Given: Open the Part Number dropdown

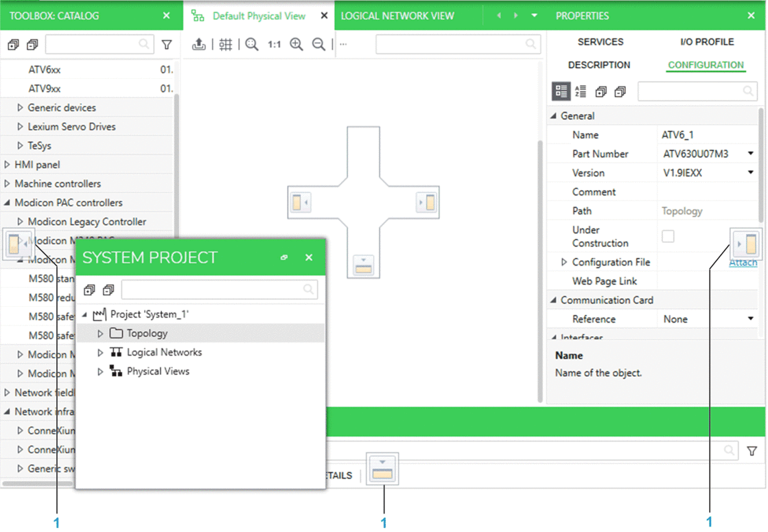Looking at the screenshot, I should pos(750,154).
